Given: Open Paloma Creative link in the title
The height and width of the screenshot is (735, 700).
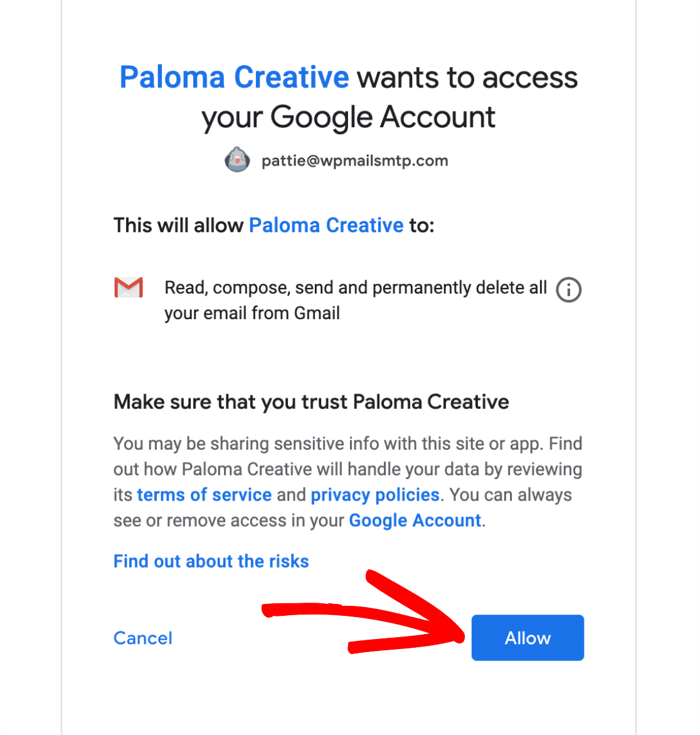Looking at the screenshot, I should pyautogui.click(x=234, y=77).
